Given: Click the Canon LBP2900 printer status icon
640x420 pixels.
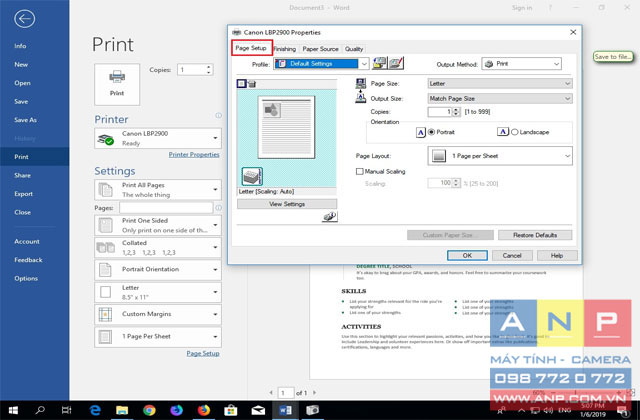Looking at the screenshot, I should point(105,139).
